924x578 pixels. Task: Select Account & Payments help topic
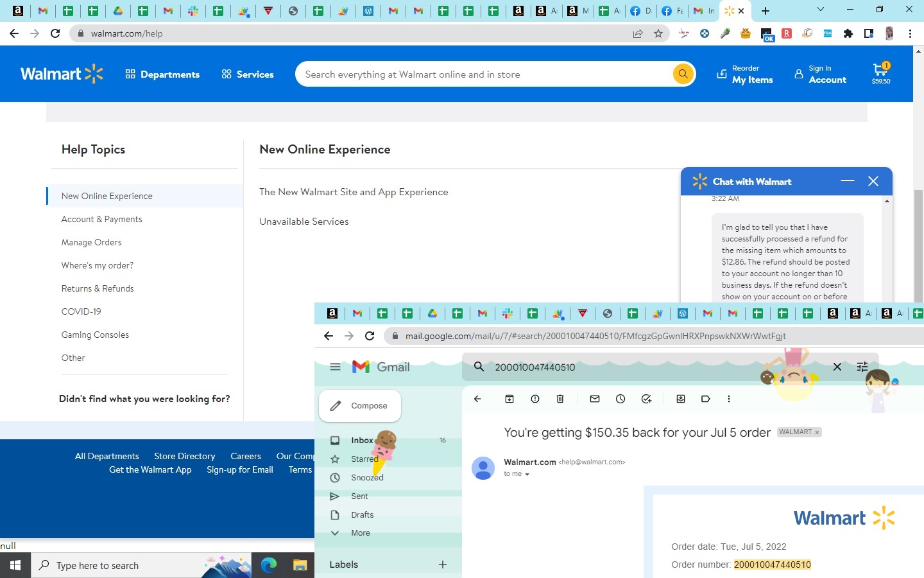101,219
